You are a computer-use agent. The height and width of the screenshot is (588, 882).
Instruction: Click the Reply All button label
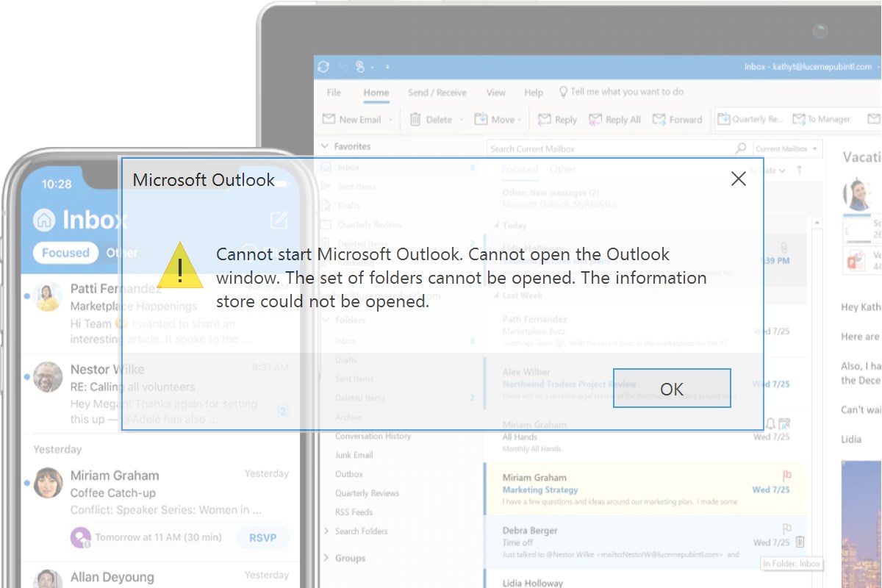pos(623,120)
